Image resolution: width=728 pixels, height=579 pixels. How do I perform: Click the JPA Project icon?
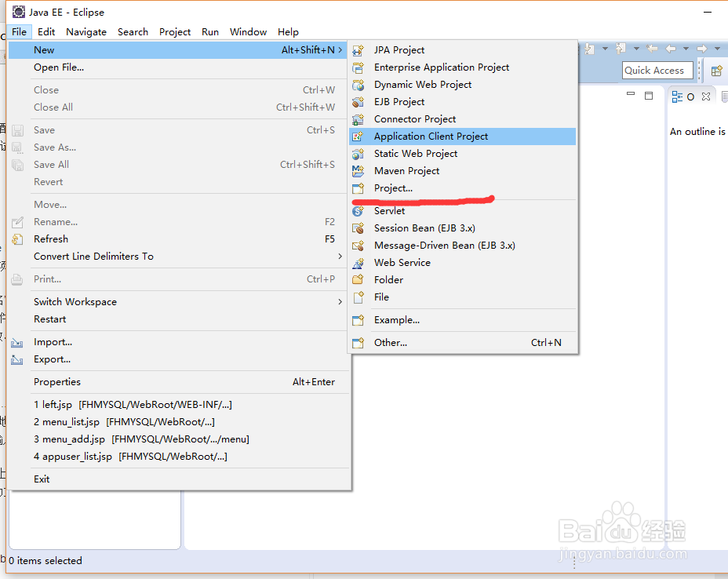pos(358,50)
